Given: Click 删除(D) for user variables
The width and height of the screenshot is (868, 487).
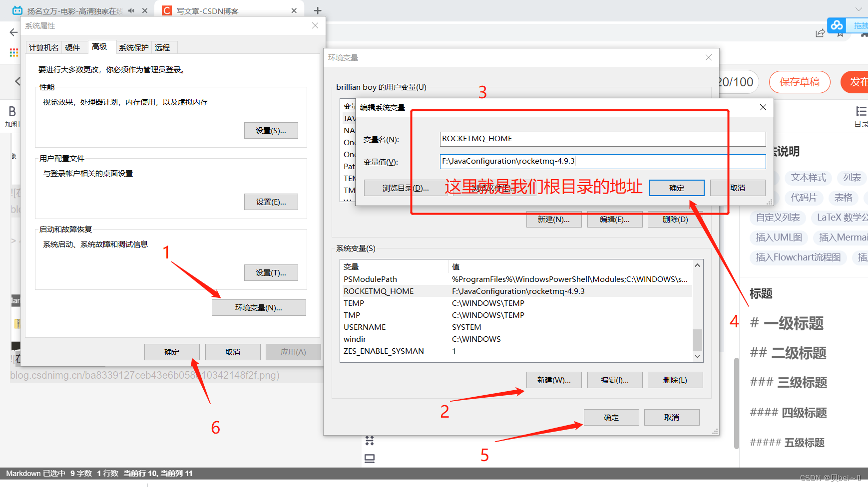Looking at the screenshot, I should [x=675, y=219].
